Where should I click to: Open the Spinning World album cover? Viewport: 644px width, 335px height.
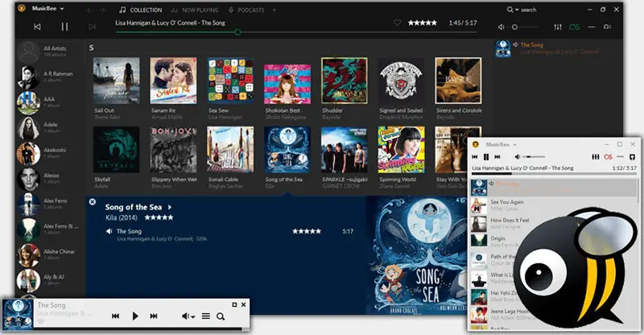click(401, 150)
